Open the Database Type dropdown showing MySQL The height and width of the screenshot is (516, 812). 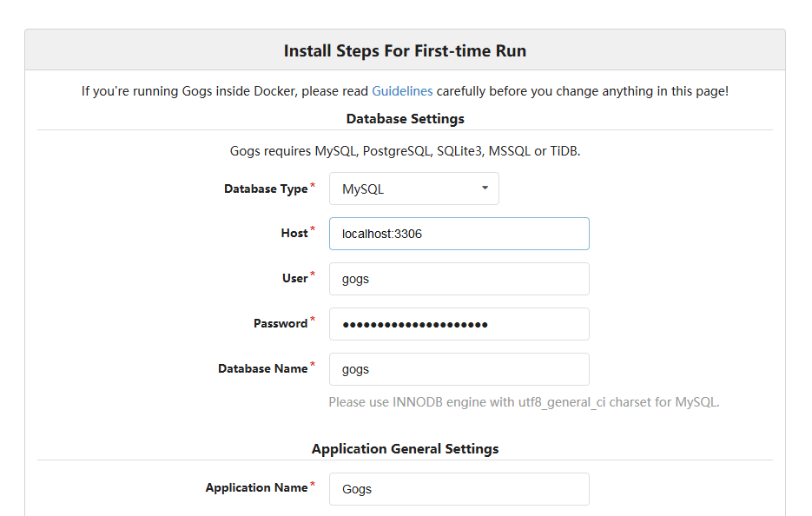(x=414, y=189)
